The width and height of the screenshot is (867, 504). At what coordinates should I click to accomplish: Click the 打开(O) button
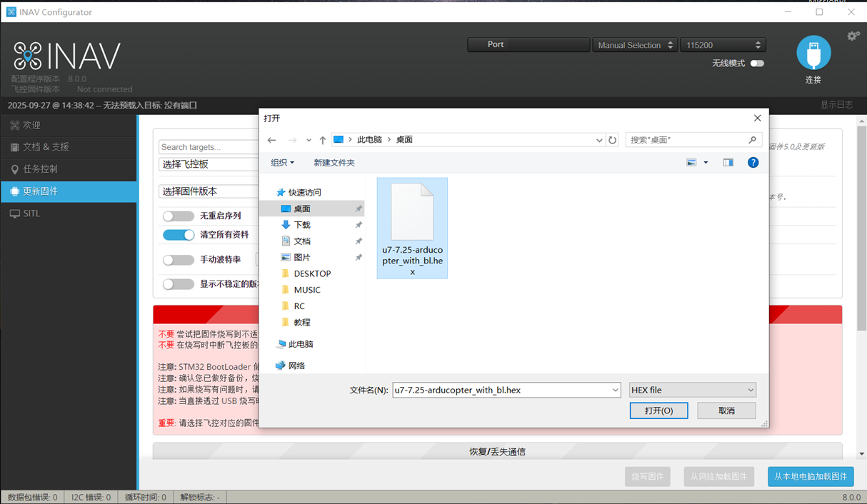point(658,410)
